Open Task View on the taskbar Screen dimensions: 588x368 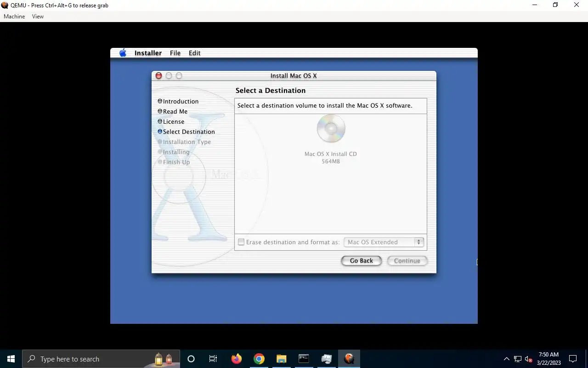pos(213,359)
